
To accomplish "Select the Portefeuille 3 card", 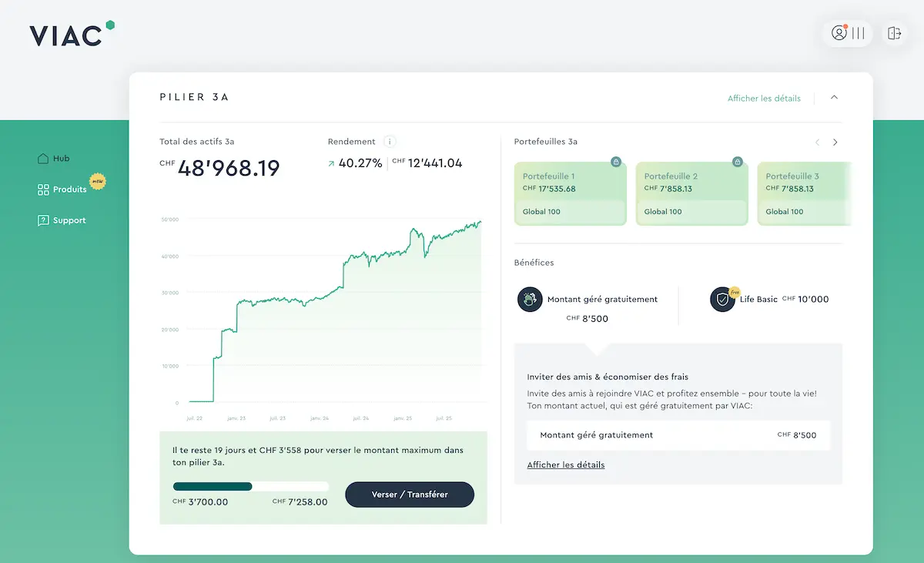I will point(803,193).
